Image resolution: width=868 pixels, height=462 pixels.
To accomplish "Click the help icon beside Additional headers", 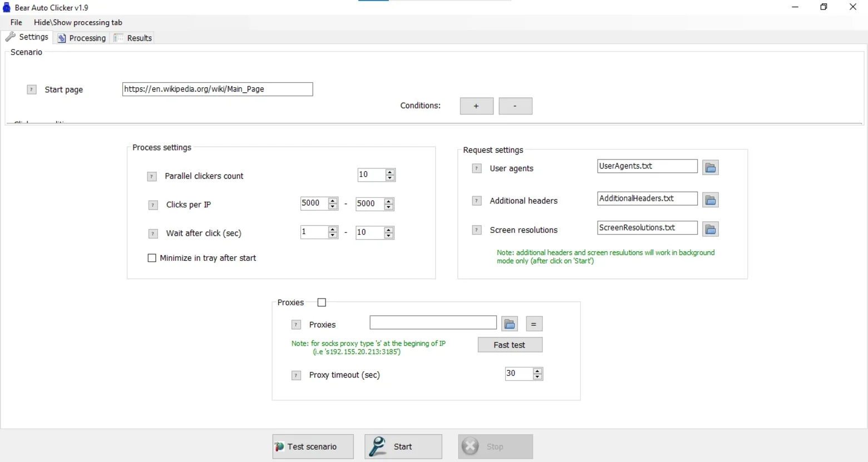I will (477, 201).
